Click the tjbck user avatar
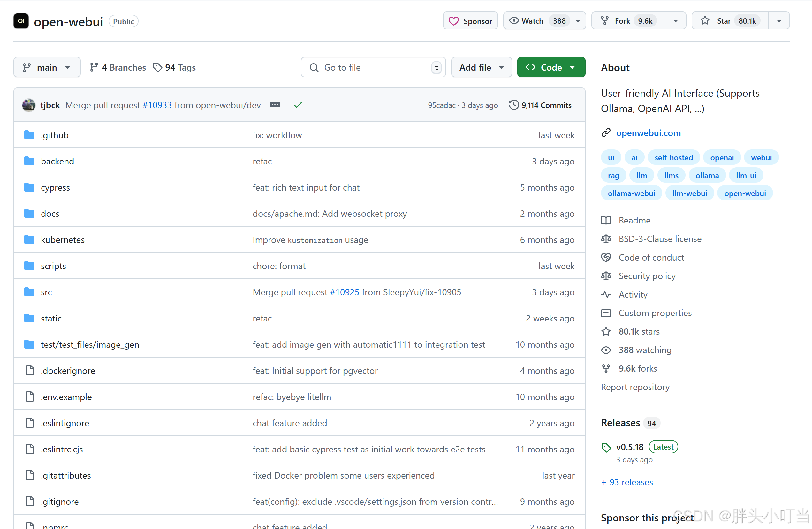Image resolution: width=812 pixels, height=529 pixels. (29, 105)
